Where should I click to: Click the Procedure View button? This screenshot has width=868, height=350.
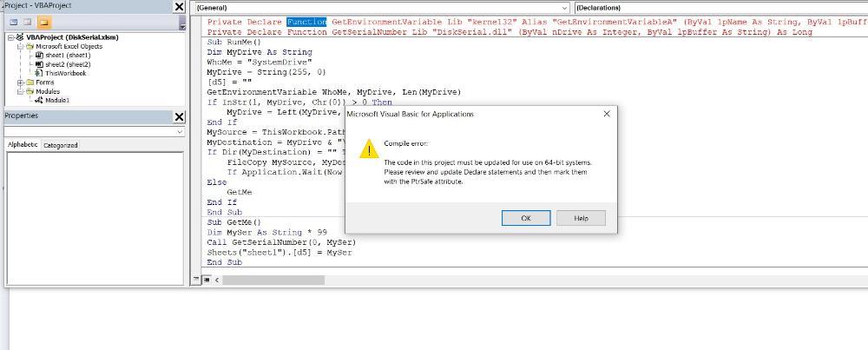point(196,280)
